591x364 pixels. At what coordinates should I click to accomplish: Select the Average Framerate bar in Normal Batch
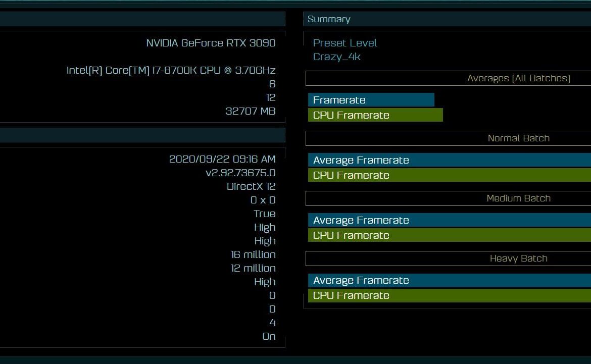tap(361, 160)
